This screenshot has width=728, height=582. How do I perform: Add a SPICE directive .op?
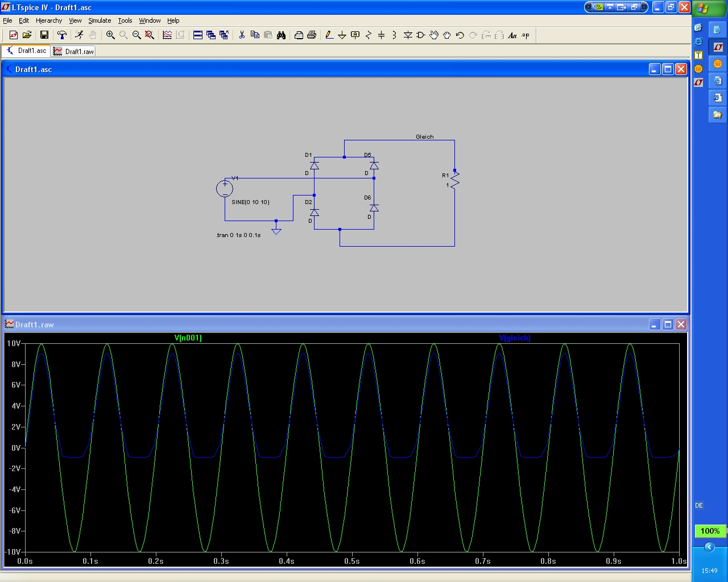click(526, 35)
